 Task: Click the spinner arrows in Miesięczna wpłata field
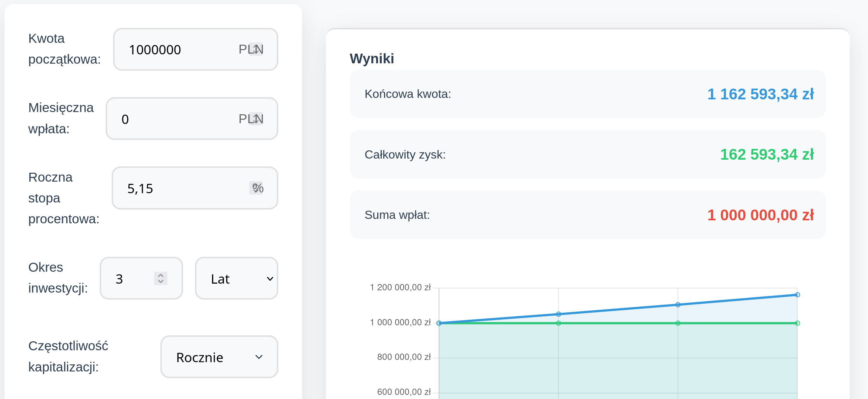click(256, 119)
